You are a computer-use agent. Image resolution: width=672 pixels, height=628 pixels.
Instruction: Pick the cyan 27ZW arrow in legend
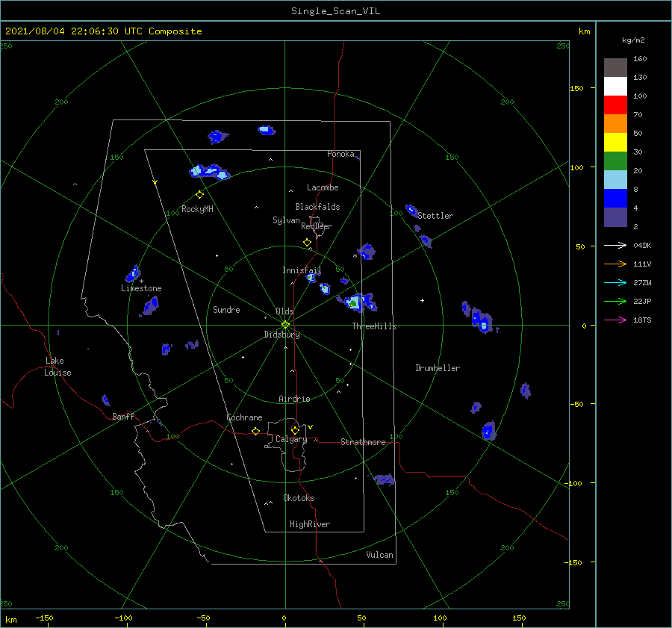tap(615, 282)
